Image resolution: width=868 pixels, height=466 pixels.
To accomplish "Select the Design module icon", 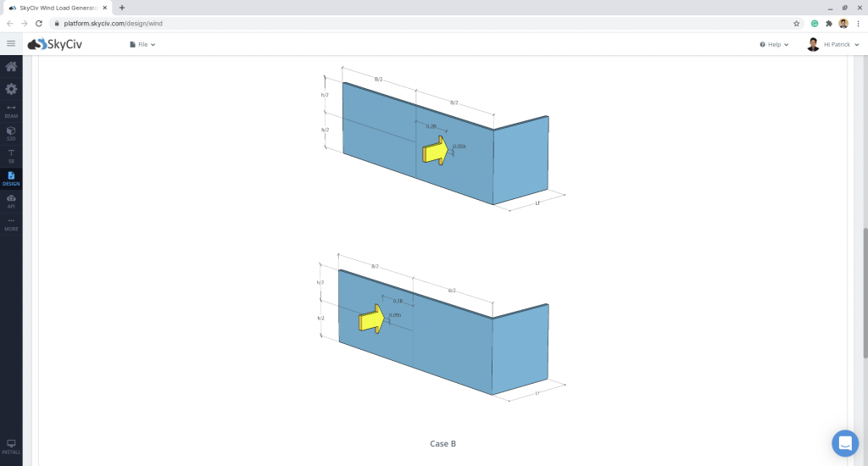I will tap(11, 178).
